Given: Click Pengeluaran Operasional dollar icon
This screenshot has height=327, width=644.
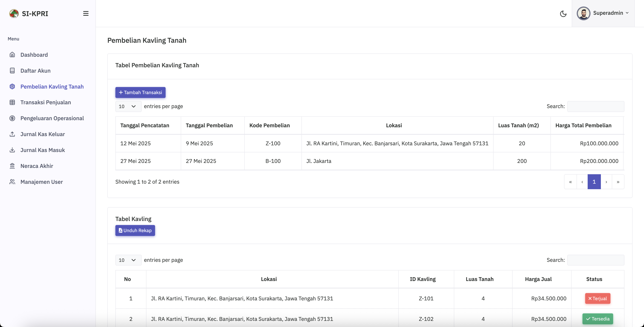Looking at the screenshot, I should coord(12,118).
